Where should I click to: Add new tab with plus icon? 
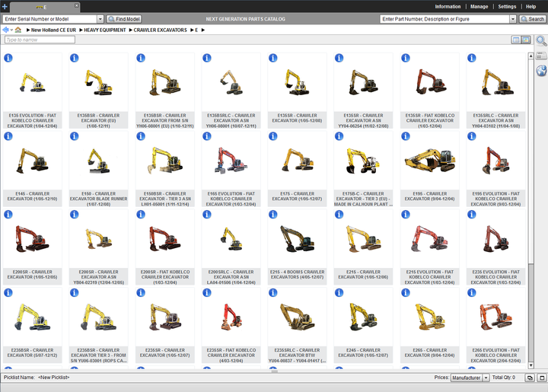click(x=5, y=7)
